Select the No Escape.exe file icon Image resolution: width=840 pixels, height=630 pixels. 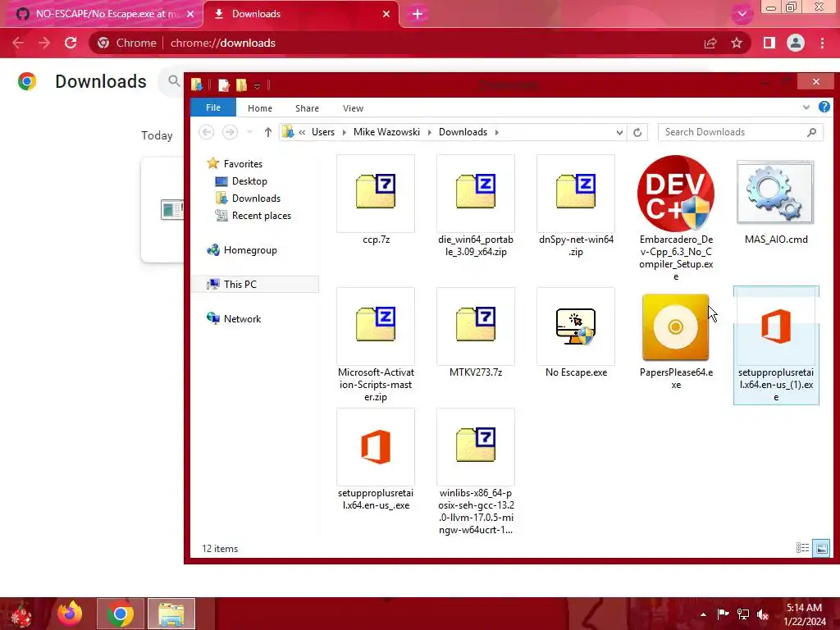pyautogui.click(x=576, y=326)
